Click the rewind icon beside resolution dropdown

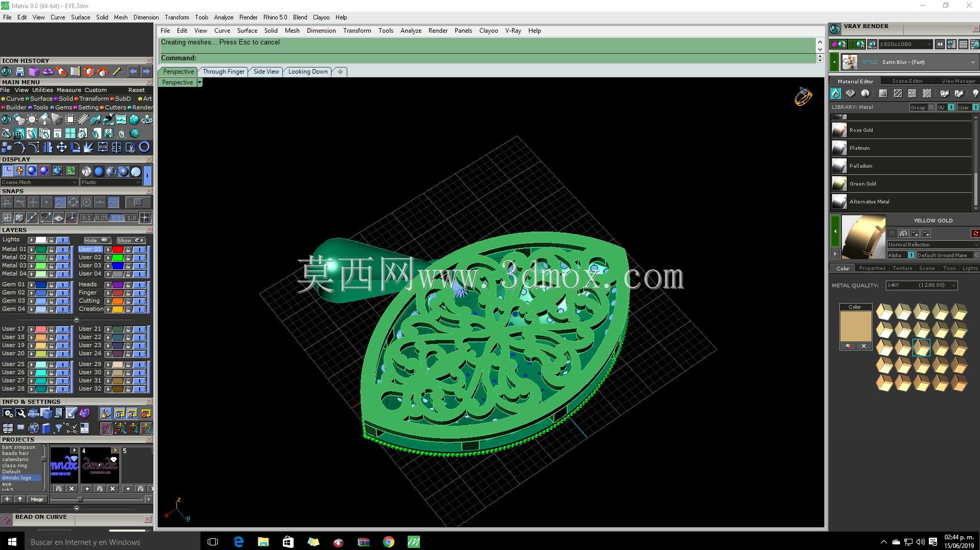tap(940, 44)
